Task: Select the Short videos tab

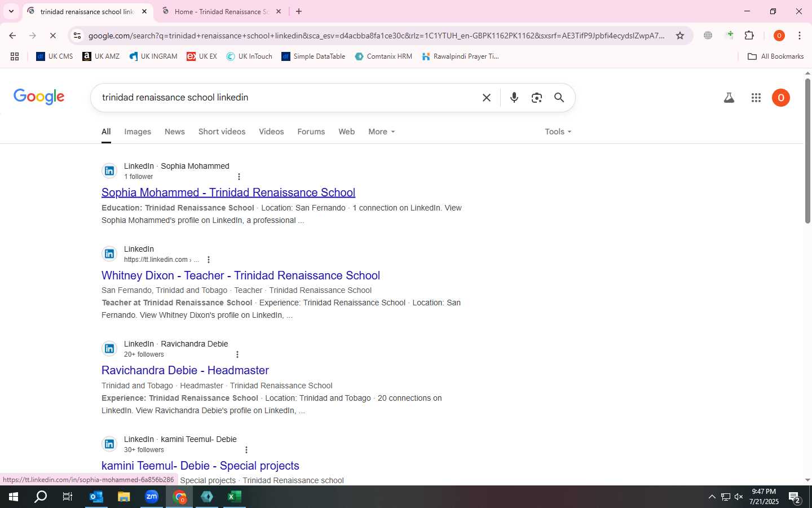Action: [222, 132]
